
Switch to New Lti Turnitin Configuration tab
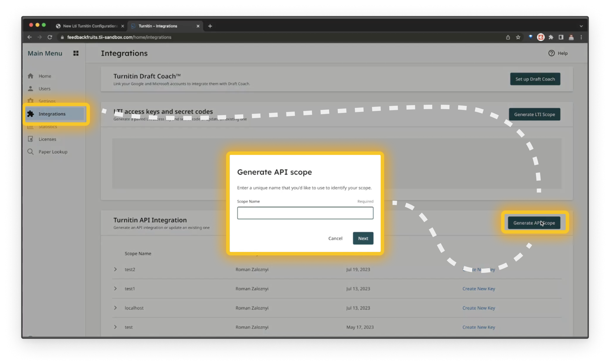(x=90, y=26)
